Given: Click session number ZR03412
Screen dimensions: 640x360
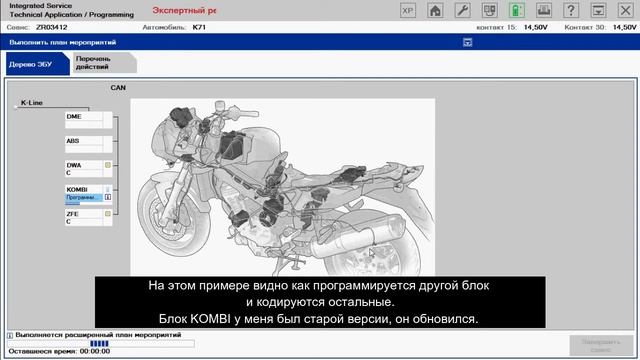Looking at the screenshot, I should tap(51, 27).
